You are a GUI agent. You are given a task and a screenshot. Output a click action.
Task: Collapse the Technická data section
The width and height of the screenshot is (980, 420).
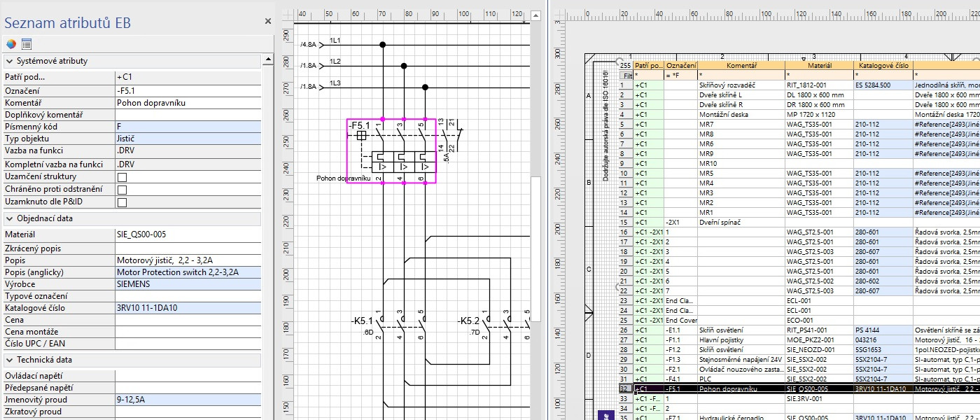coord(10,360)
